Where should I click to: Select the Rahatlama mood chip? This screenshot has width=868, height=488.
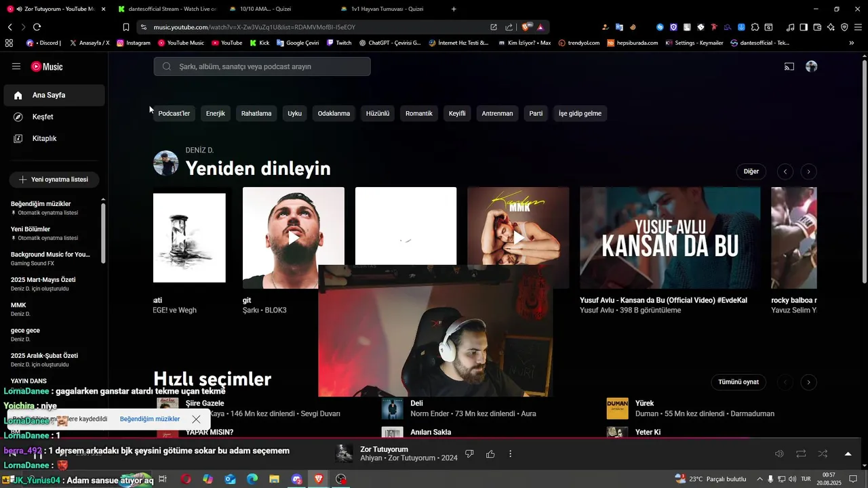(256, 113)
